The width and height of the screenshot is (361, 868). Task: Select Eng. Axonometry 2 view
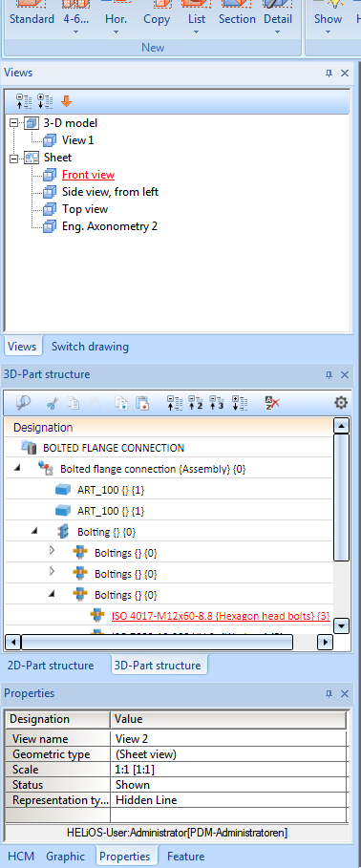pyautogui.click(x=110, y=226)
